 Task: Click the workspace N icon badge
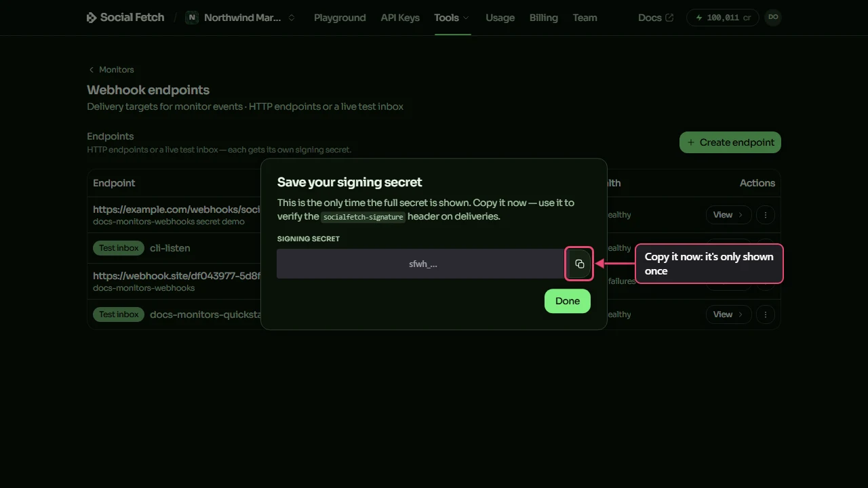click(192, 18)
